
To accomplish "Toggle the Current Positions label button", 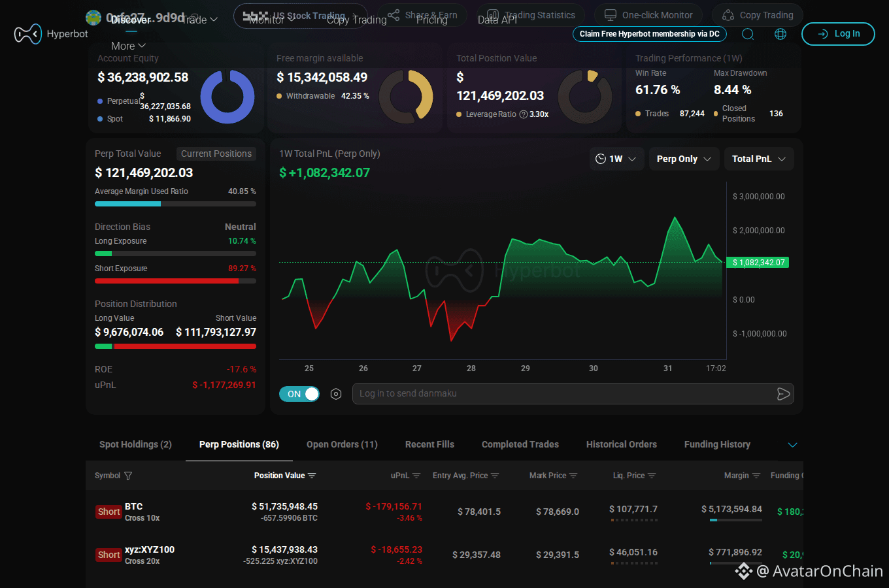I will tap(216, 154).
